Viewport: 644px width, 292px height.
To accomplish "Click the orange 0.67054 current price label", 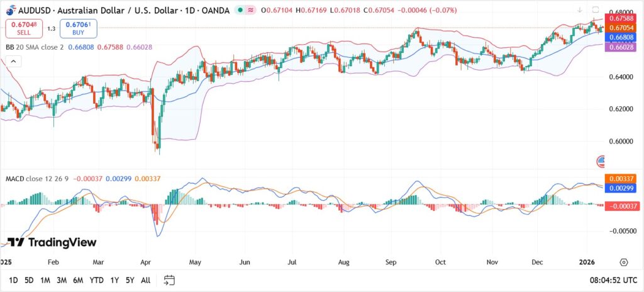I will click(x=619, y=28).
